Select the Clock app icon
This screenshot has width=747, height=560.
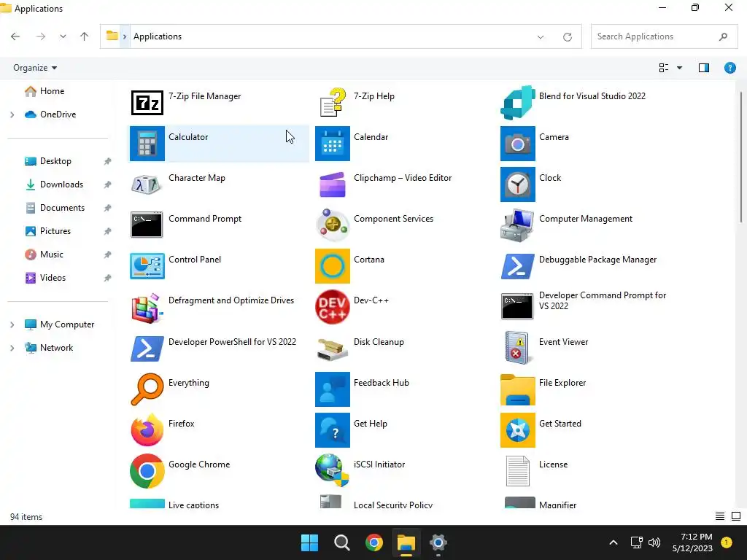pos(518,184)
